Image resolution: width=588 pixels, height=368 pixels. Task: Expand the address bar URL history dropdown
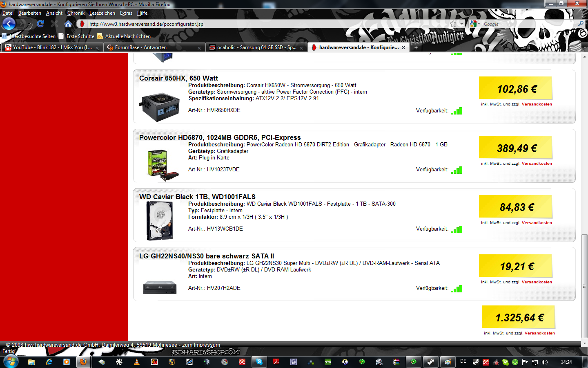(x=462, y=24)
